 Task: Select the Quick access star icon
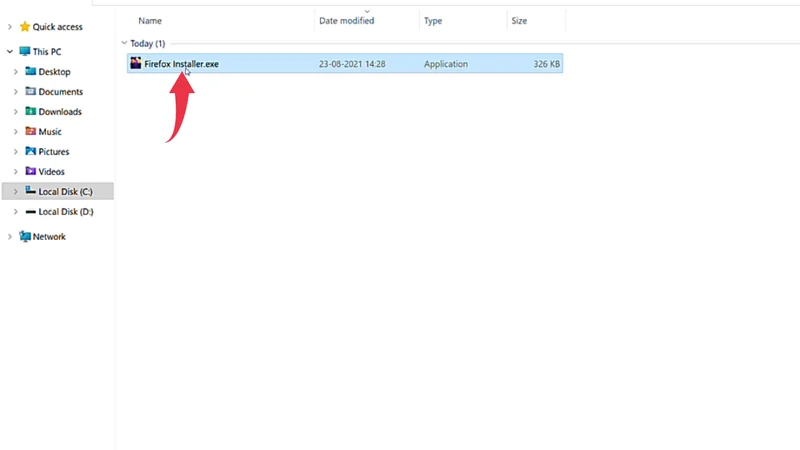[25, 27]
